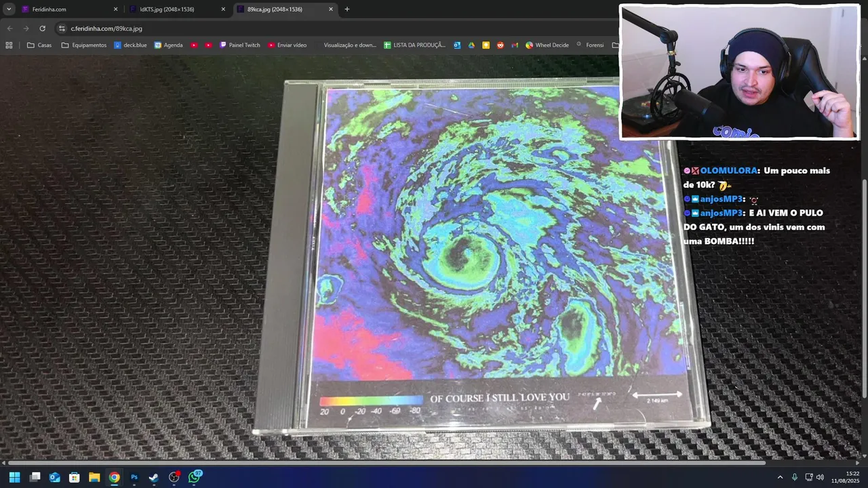Open the tab search dropdown arrow
The height and width of the screenshot is (488, 868).
click(x=9, y=9)
